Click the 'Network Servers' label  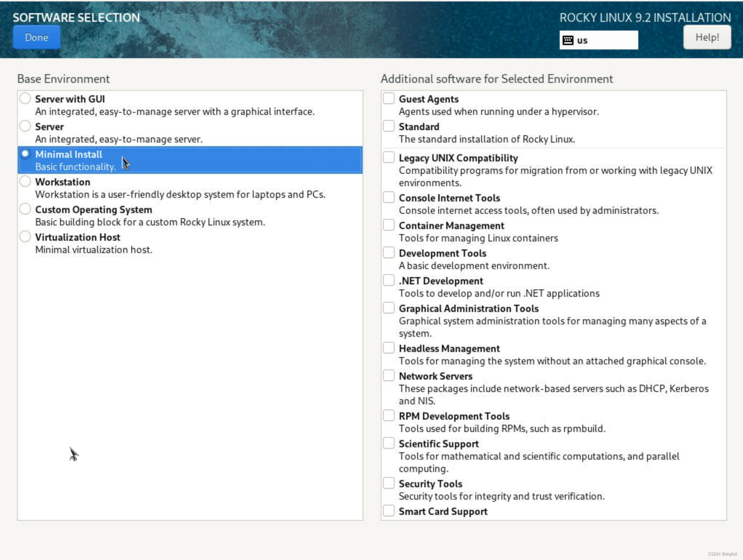[x=435, y=376]
